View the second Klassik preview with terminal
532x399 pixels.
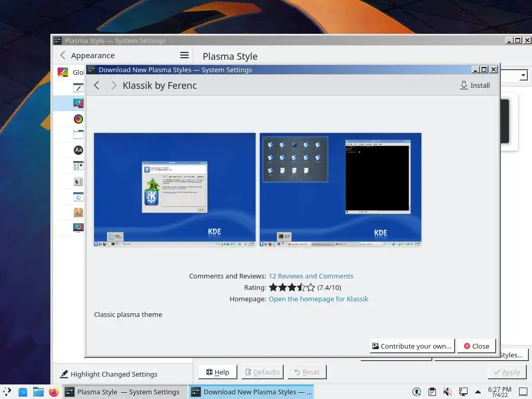340,190
